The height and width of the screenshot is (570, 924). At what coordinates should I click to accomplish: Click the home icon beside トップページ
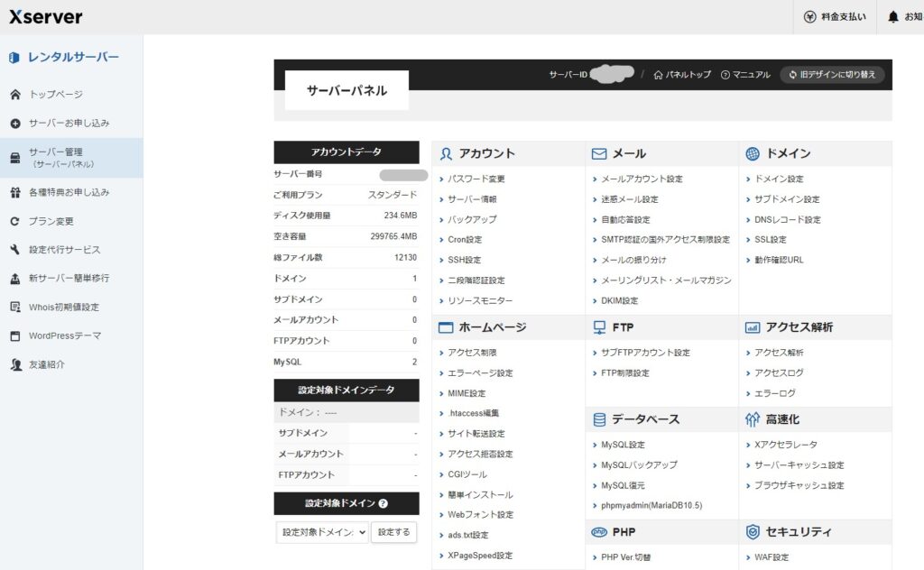coord(15,94)
